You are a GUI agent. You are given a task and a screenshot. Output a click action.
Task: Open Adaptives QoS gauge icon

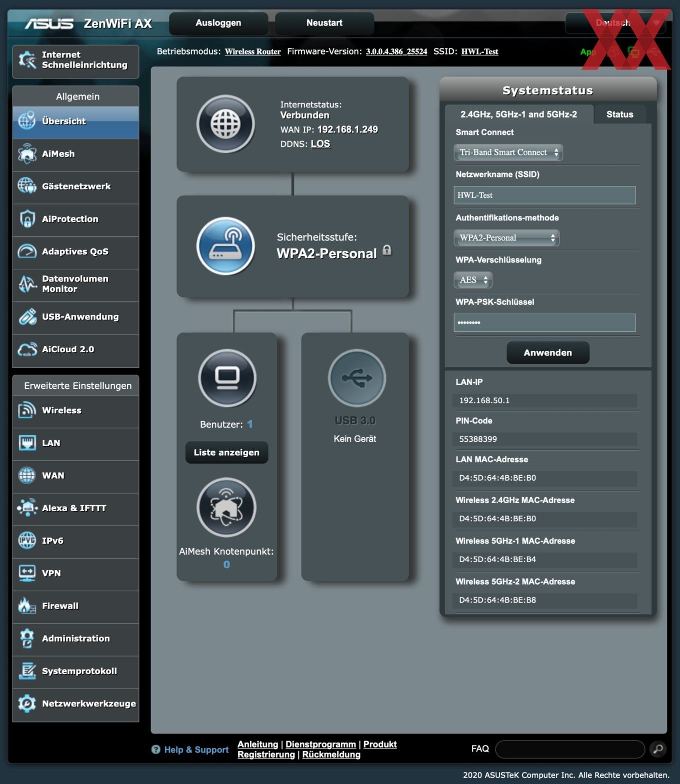[27, 251]
